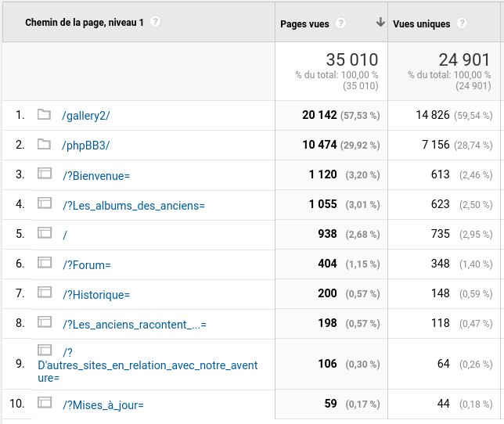This screenshot has width=504, height=424.
Task: Open the /gallery2/ path link
Action: (x=85, y=116)
